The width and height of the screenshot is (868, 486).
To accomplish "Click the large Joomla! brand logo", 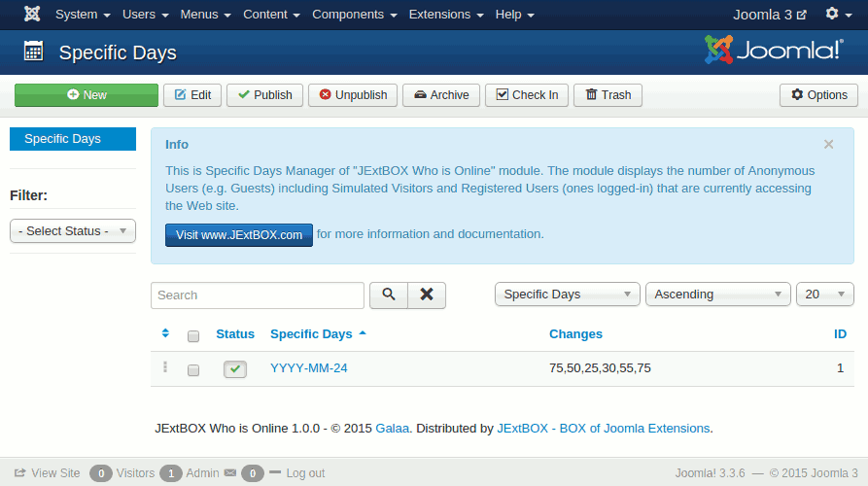I will [774, 50].
